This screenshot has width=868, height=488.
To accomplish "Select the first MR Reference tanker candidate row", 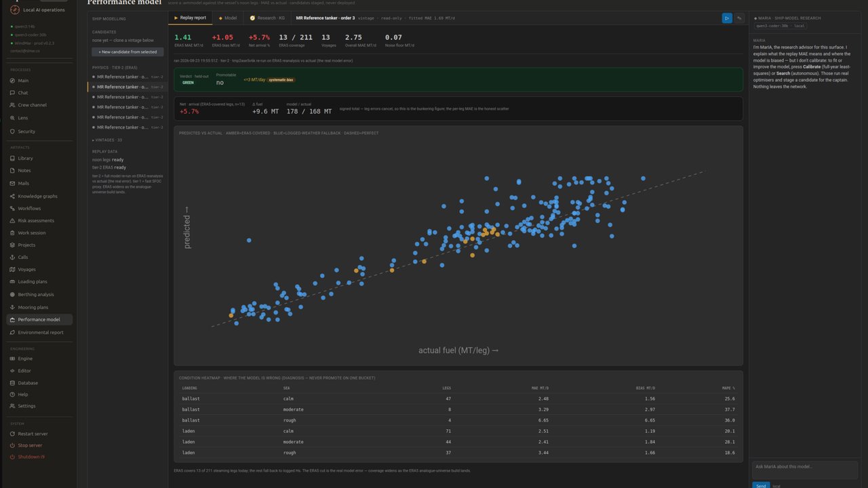I will [128, 77].
